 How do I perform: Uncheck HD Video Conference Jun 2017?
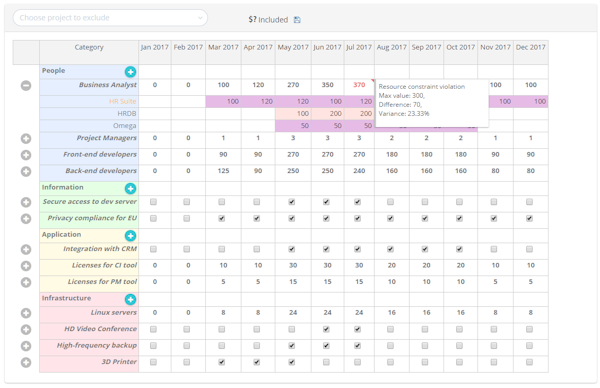pos(326,329)
